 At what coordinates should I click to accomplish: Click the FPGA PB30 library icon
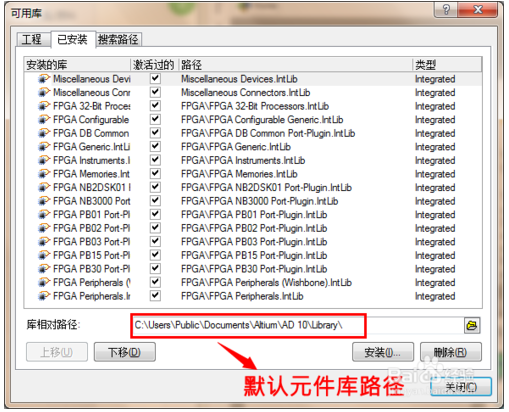coord(43,269)
